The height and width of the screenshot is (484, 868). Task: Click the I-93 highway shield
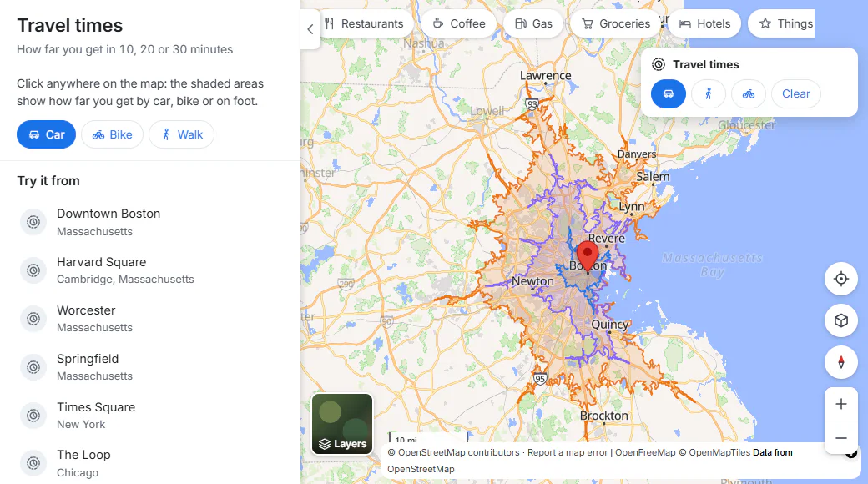[532, 103]
